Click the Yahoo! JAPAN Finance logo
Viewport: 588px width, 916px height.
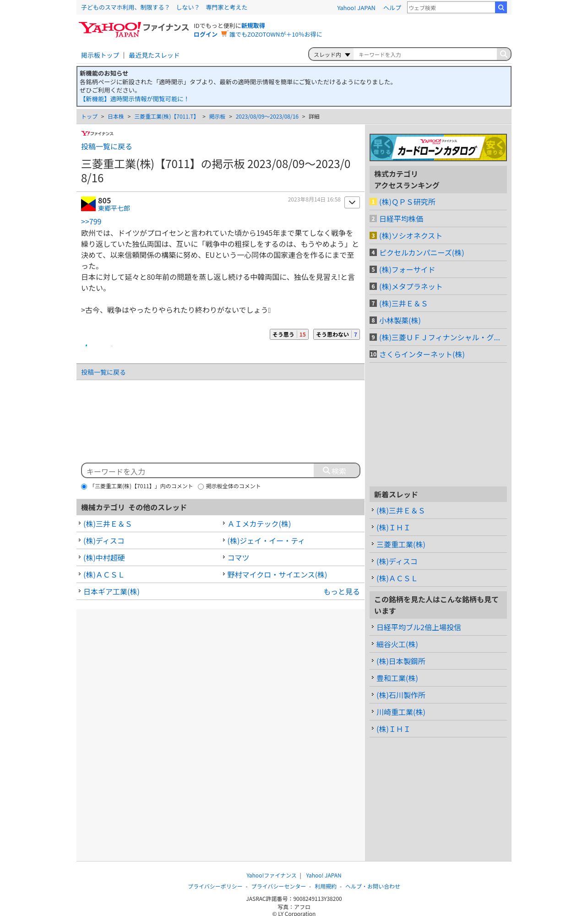point(133,29)
